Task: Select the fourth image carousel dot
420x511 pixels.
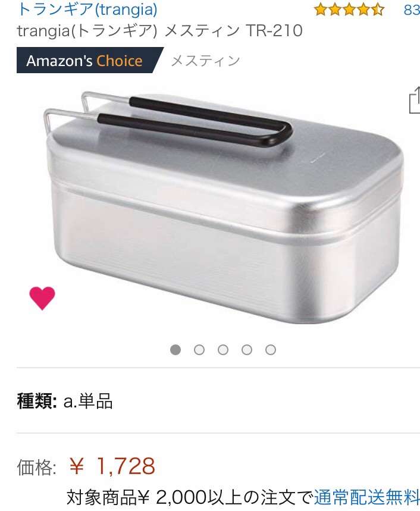Action: [247, 350]
